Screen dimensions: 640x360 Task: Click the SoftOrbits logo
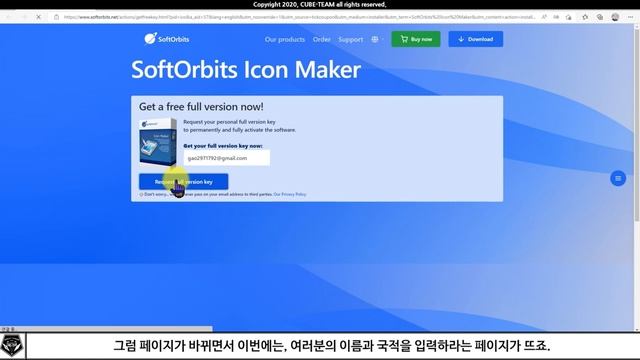point(167,39)
